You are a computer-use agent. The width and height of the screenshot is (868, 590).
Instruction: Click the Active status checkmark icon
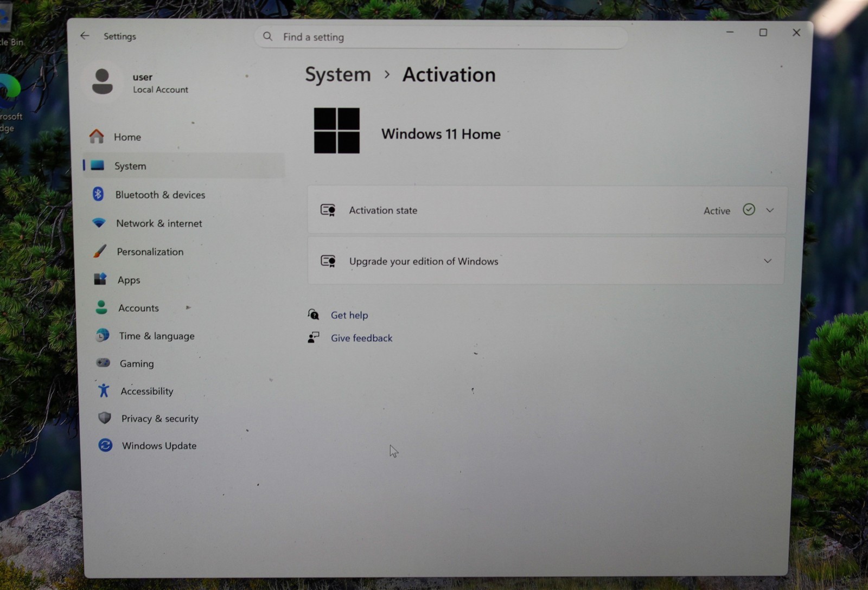[749, 209]
